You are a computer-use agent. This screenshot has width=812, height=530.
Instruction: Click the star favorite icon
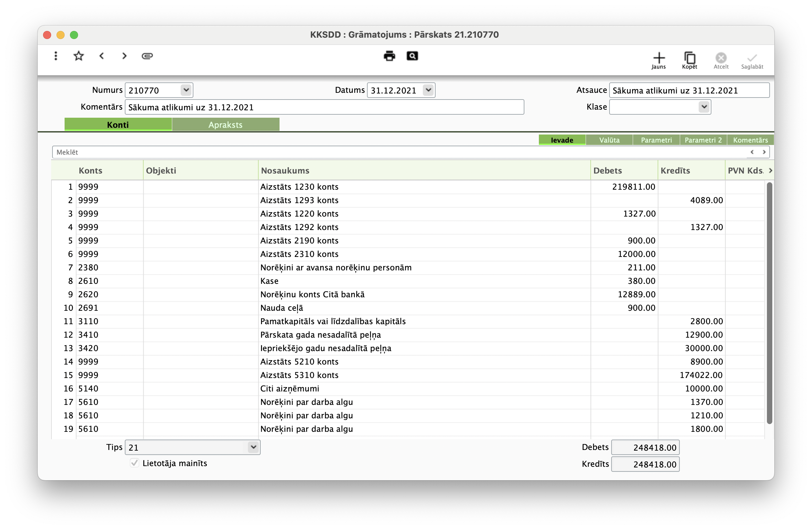(x=78, y=56)
